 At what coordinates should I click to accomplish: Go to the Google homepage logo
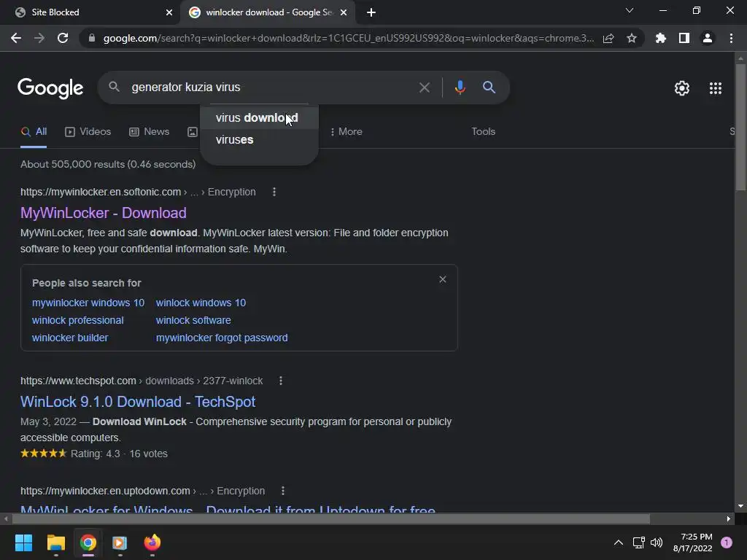(x=50, y=88)
